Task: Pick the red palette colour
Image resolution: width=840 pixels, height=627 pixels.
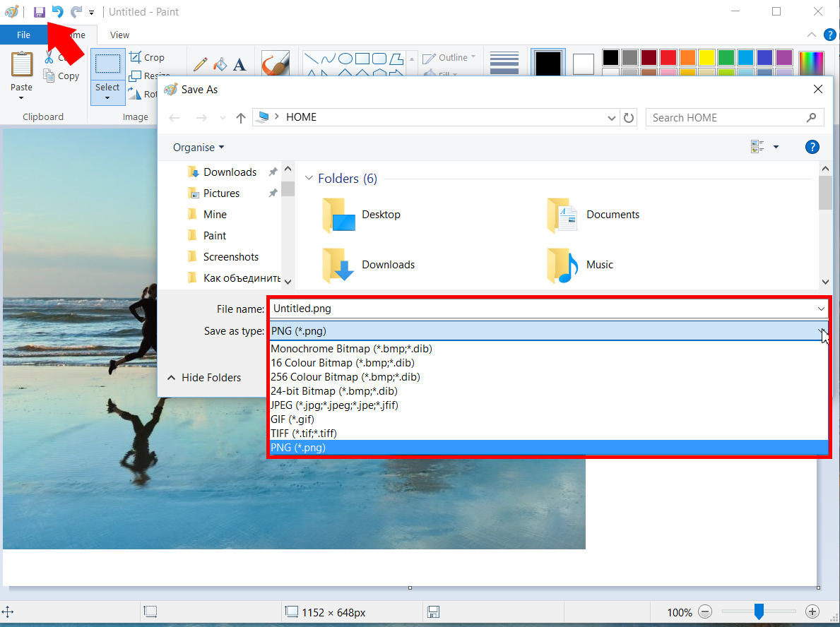Action: coord(668,56)
